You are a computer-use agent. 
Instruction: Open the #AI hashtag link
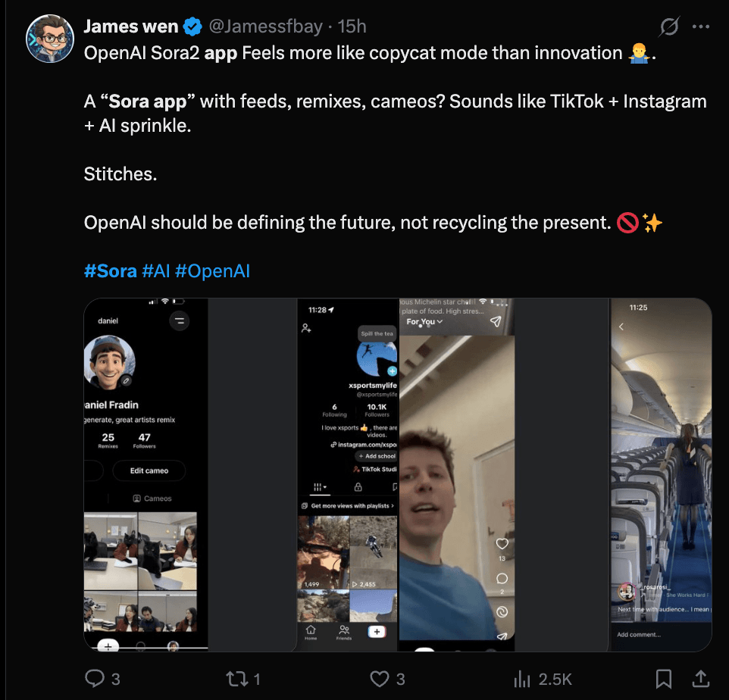click(x=155, y=270)
